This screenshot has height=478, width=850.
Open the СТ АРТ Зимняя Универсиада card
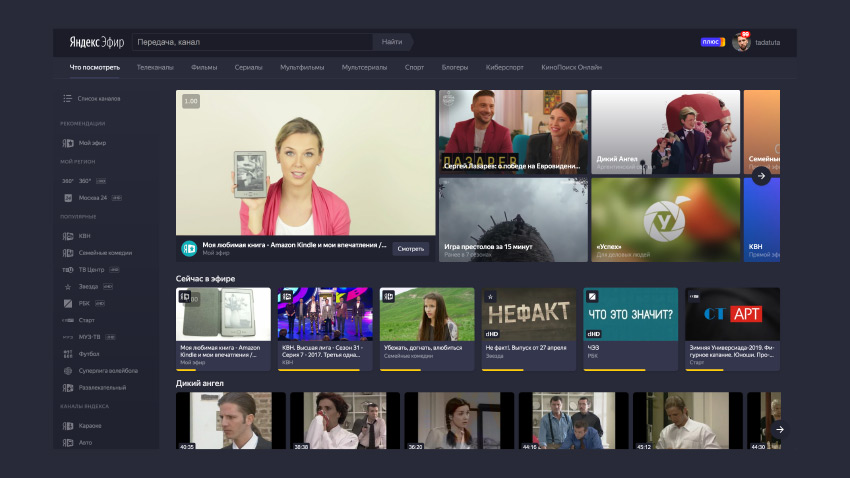[732, 329]
